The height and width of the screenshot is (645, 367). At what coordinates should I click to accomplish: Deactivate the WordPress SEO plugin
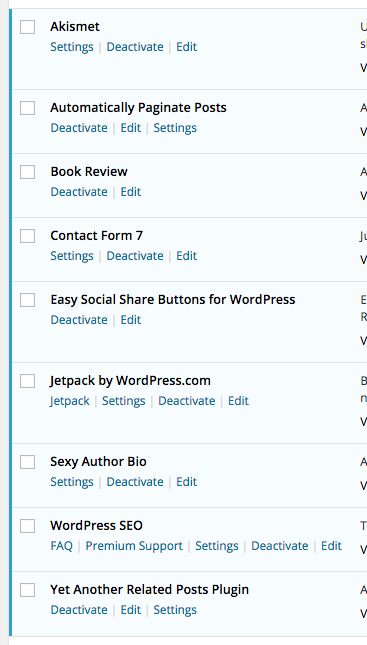280,546
